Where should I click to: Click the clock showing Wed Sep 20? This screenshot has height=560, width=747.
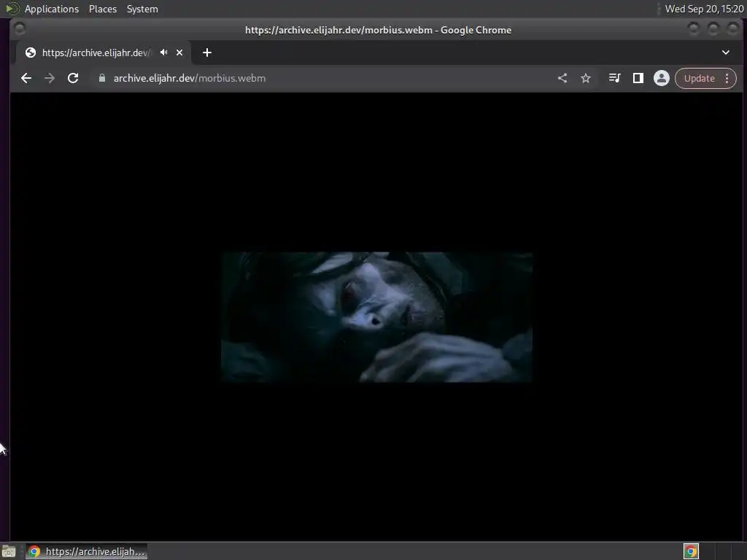704,9
